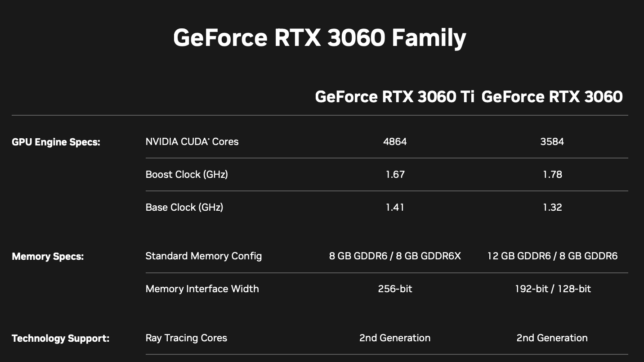
Task: Click the 12 GB GDDR6 / 8 GB GDDR6 cell
Action: pyautogui.click(x=552, y=256)
